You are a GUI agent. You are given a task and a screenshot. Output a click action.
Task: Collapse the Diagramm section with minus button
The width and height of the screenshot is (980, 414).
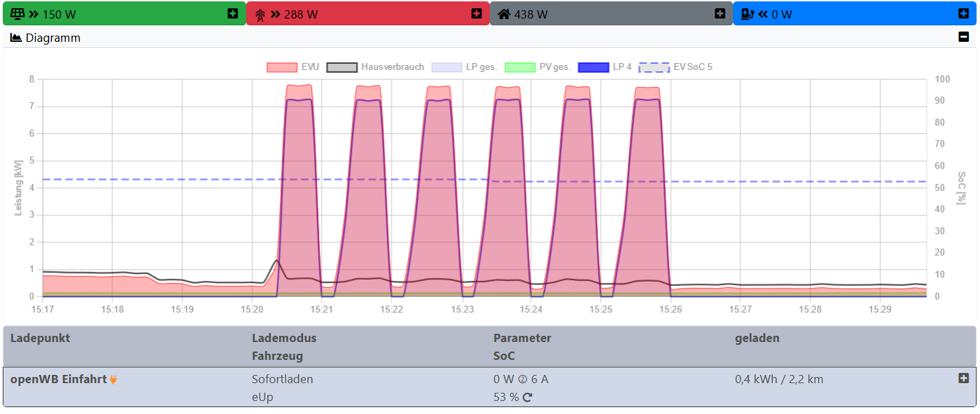(x=964, y=37)
